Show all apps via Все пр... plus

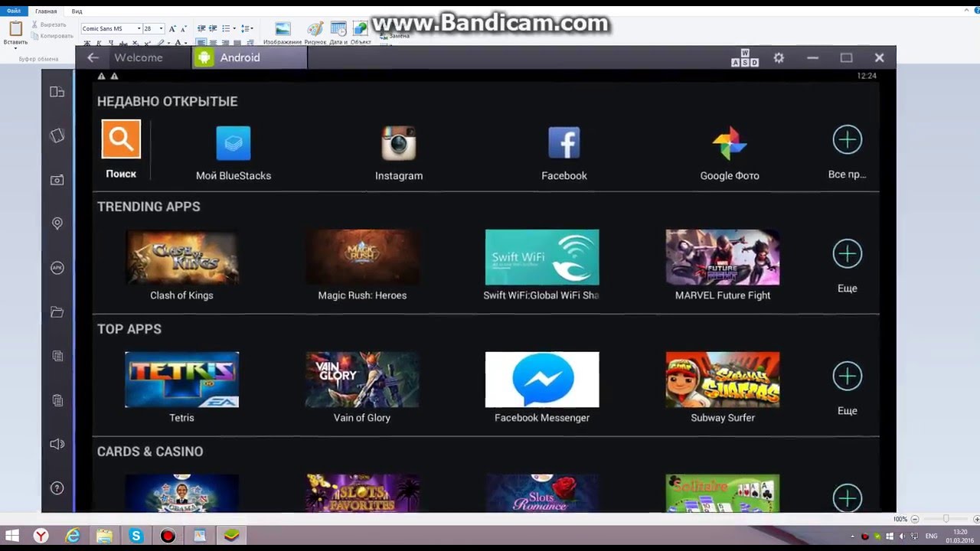847,139
